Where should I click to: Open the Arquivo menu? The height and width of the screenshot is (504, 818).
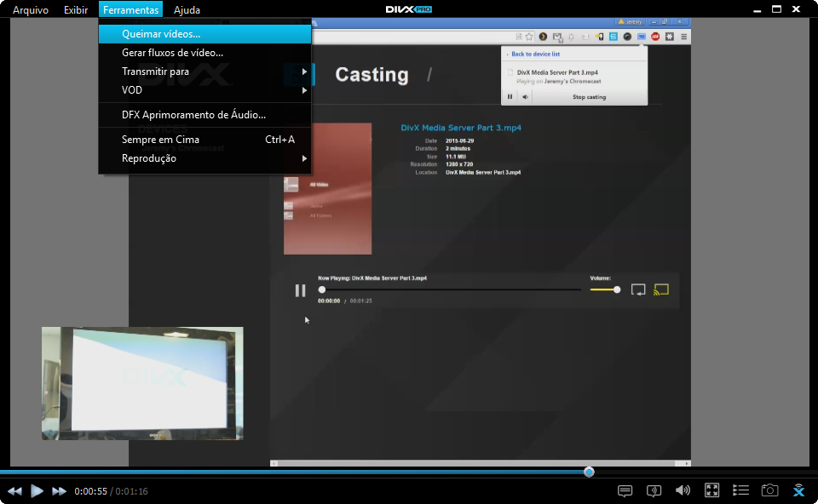tap(31, 9)
